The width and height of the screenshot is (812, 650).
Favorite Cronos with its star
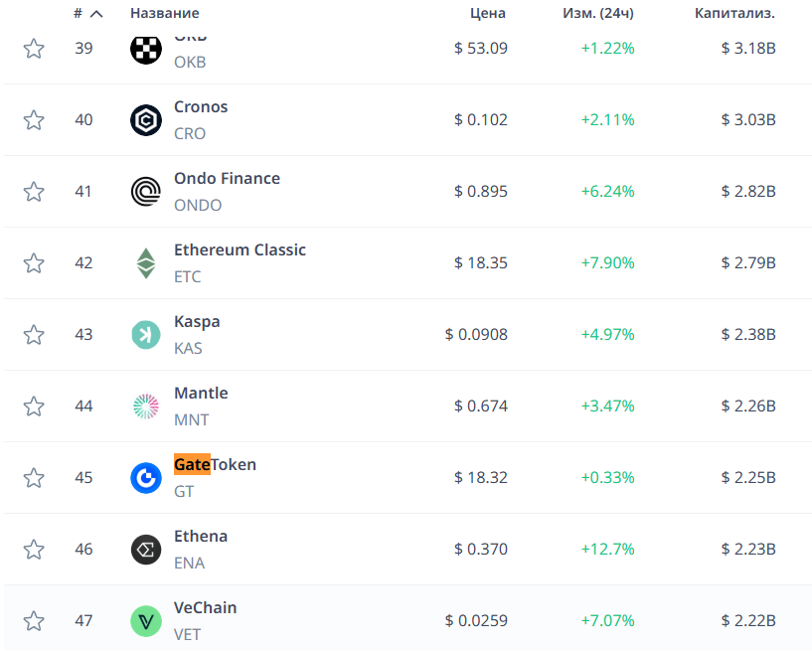coord(34,120)
